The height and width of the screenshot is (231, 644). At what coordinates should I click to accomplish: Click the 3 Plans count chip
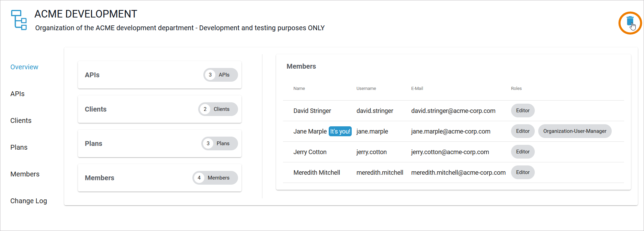(x=219, y=143)
